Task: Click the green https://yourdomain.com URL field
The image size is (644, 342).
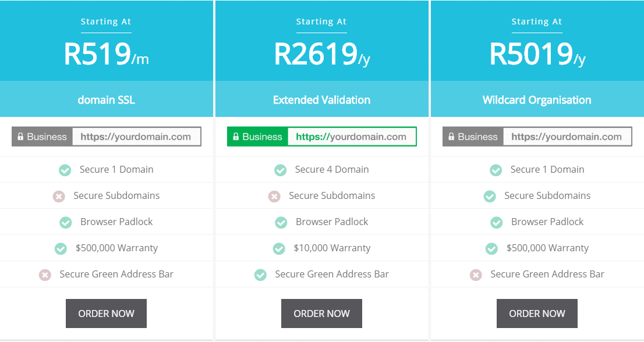Action: tap(351, 137)
